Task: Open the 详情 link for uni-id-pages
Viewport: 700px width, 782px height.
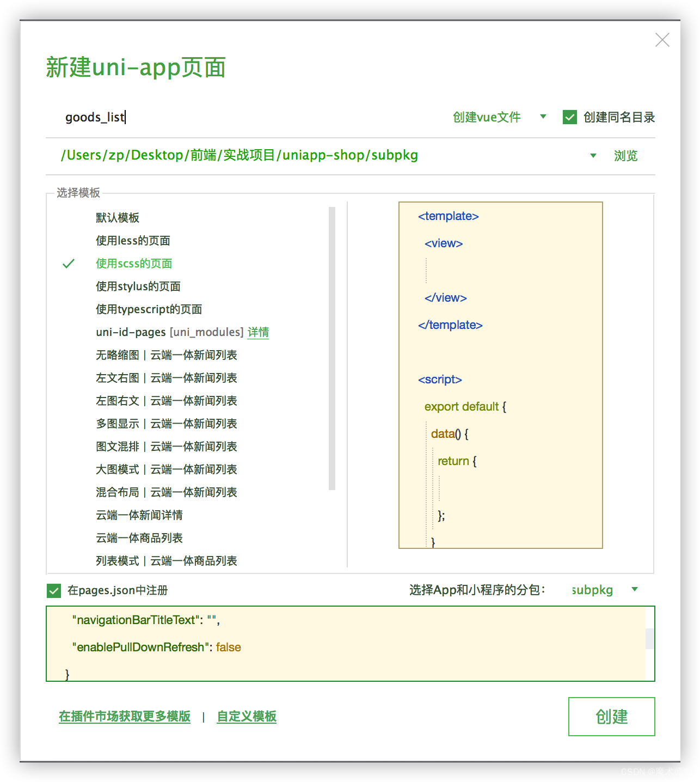Action: (258, 332)
